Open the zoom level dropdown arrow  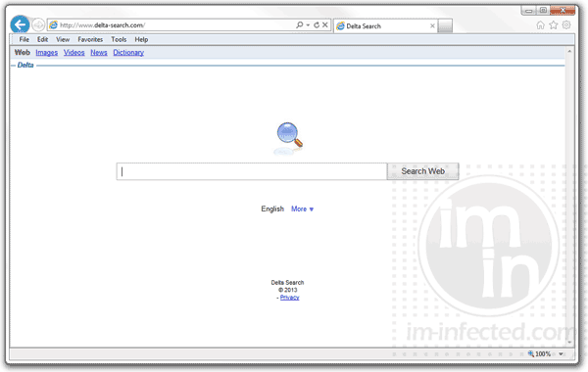click(x=561, y=354)
